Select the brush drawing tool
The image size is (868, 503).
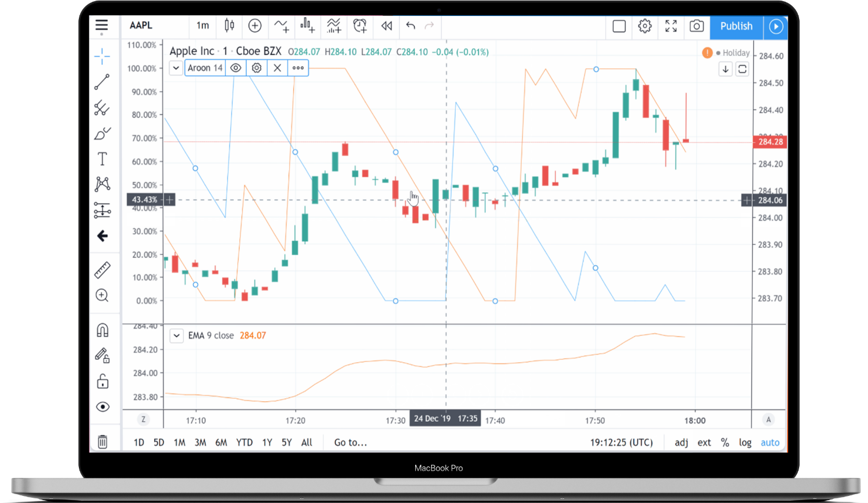click(102, 134)
